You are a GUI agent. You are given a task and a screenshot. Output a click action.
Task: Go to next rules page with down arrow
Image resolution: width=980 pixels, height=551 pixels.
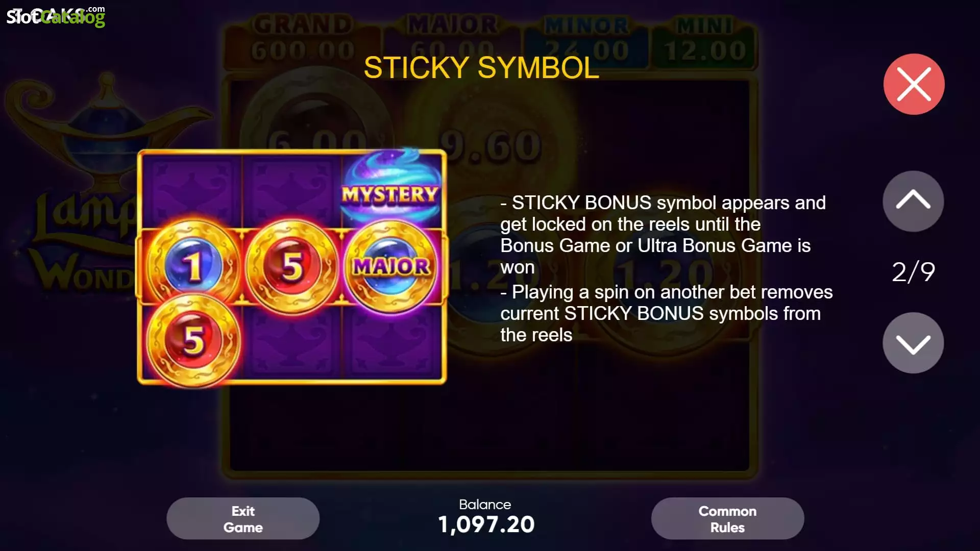(913, 343)
